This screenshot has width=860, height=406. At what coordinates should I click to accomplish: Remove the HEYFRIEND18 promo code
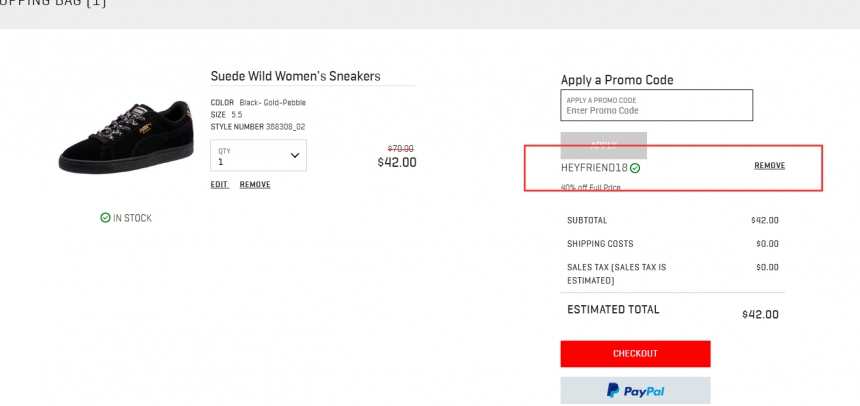pyautogui.click(x=770, y=166)
